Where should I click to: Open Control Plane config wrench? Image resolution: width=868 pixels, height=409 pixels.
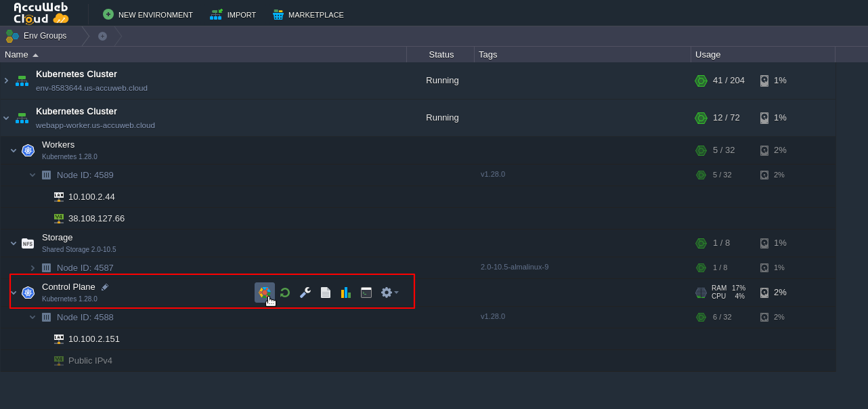click(305, 293)
